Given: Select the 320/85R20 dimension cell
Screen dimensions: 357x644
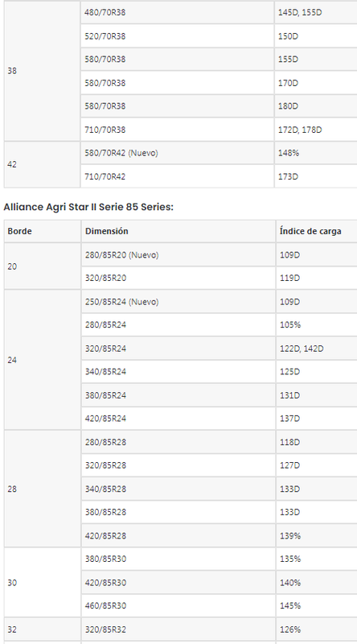Looking at the screenshot, I should pyautogui.click(x=178, y=278).
